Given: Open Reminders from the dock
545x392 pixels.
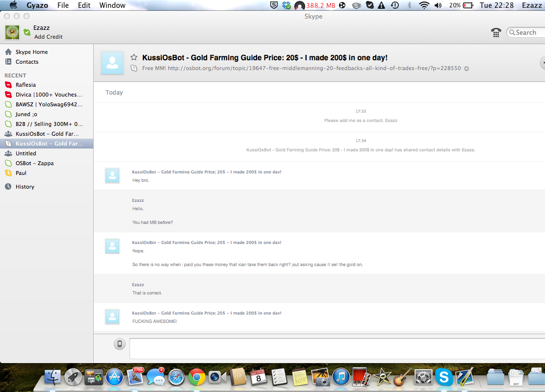Looking at the screenshot, I should coord(279,377).
